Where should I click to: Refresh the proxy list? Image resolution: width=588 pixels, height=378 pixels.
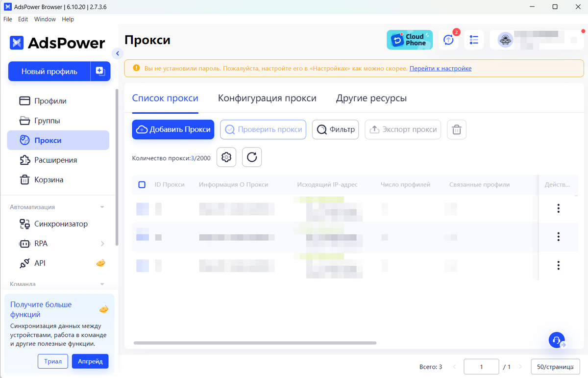[x=252, y=157]
